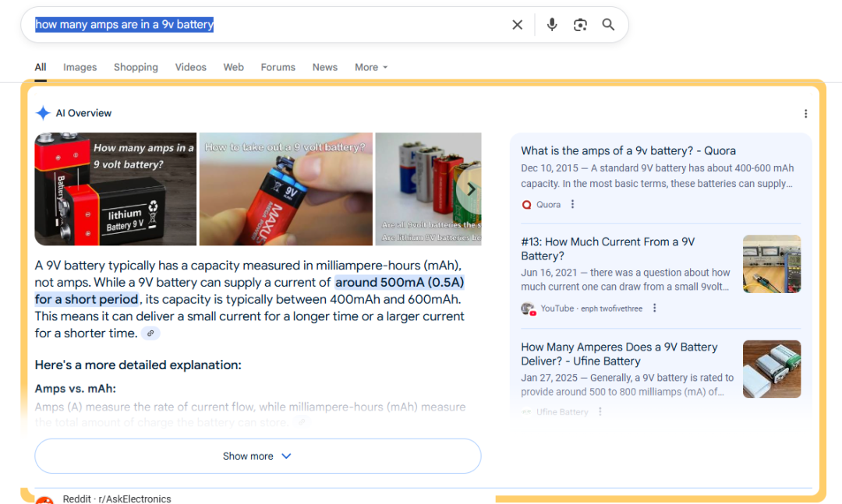Click the heading 'Here's a more detailed explanation:'
The height and width of the screenshot is (504, 842).
point(138,365)
